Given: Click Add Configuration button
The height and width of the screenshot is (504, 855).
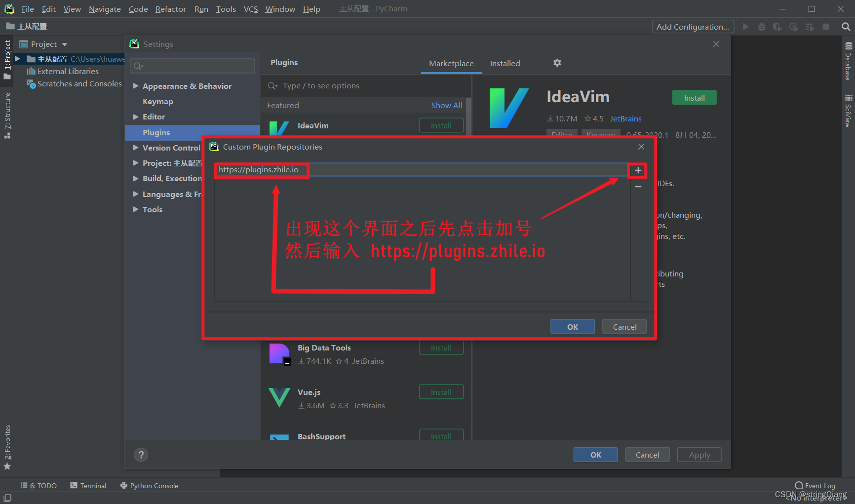Looking at the screenshot, I should pos(693,27).
